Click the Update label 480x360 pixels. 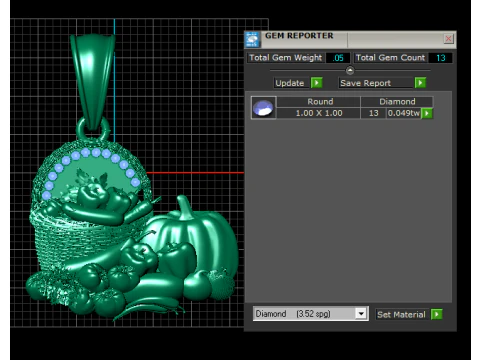coord(290,83)
